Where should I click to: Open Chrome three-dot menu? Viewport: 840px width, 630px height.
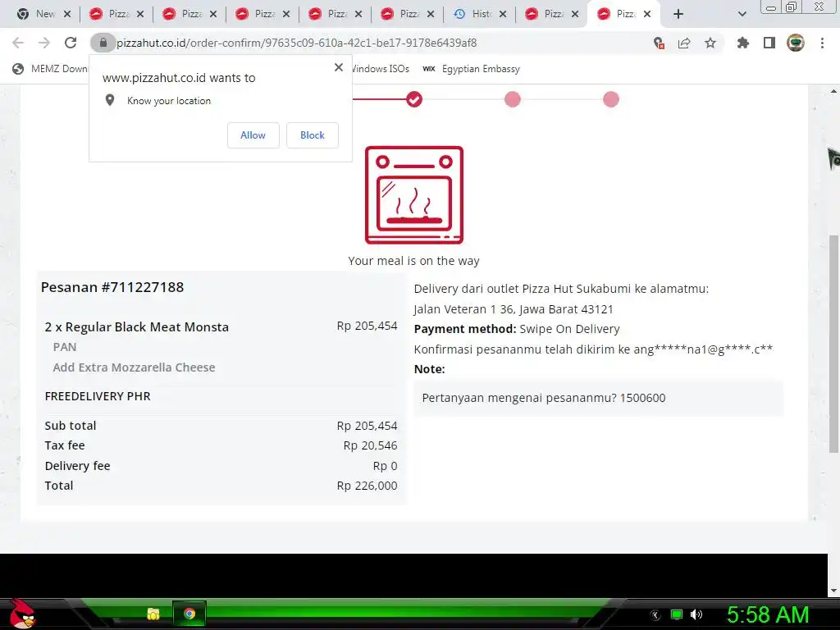click(x=822, y=43)
